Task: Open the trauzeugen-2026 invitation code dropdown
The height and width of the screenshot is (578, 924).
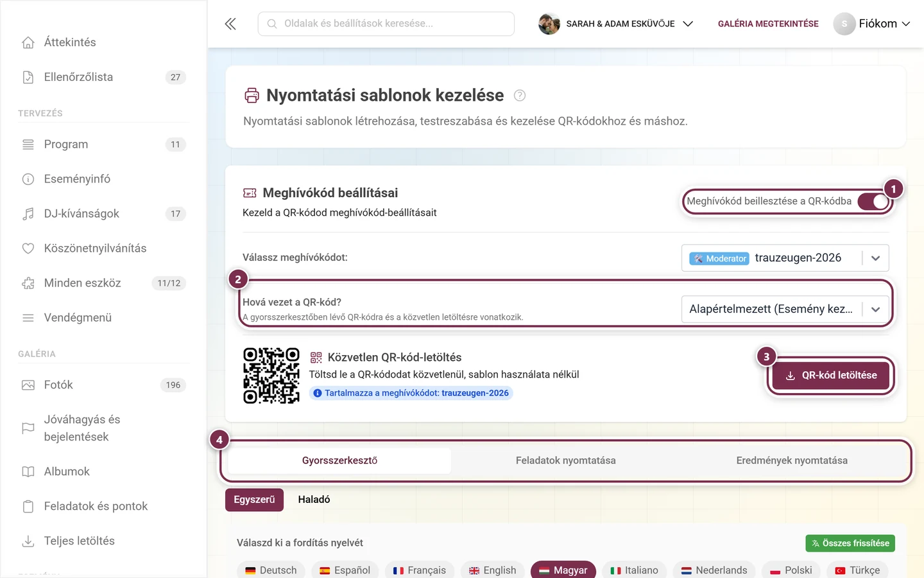Action: click(785, 258)
